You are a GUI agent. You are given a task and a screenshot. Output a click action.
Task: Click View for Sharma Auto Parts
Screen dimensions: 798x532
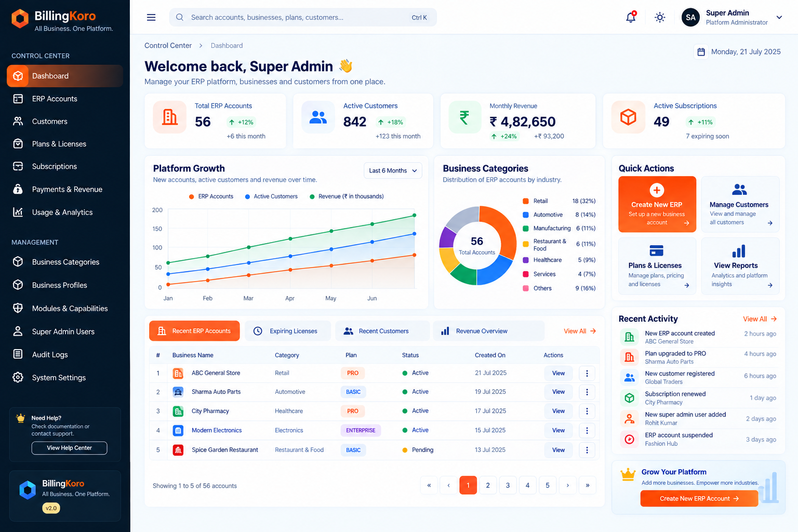558,392
